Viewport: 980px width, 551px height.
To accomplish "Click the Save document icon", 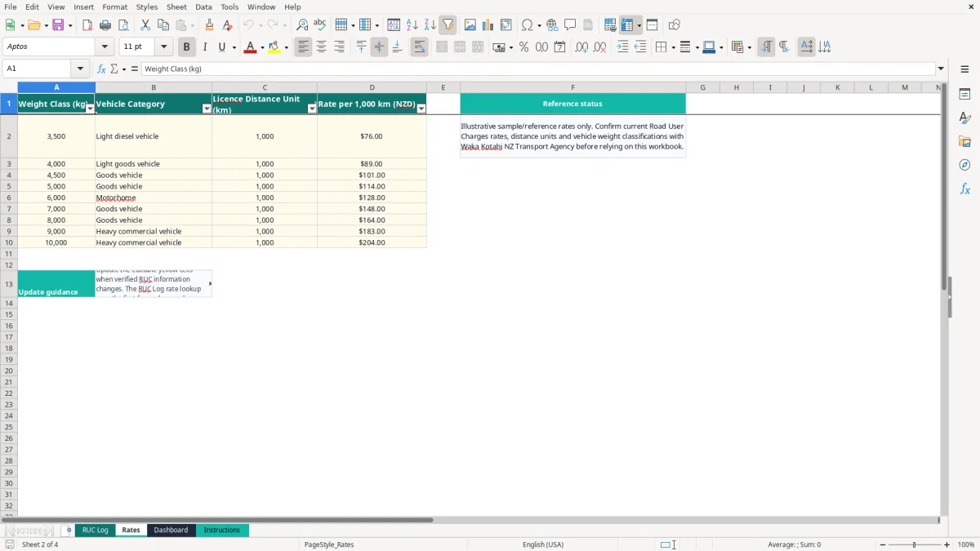I will (58, 25).
